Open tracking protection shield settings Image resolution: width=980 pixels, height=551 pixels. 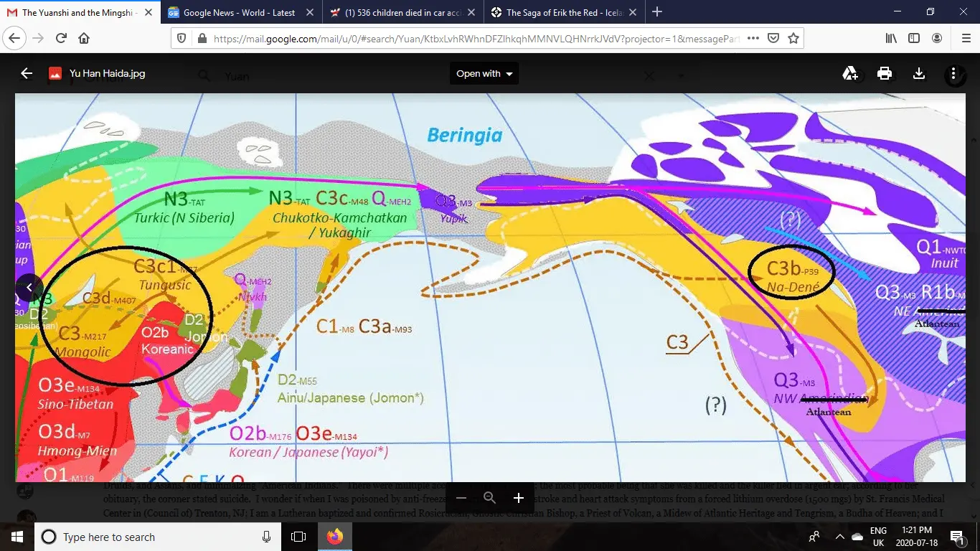(x=182, y=38)
